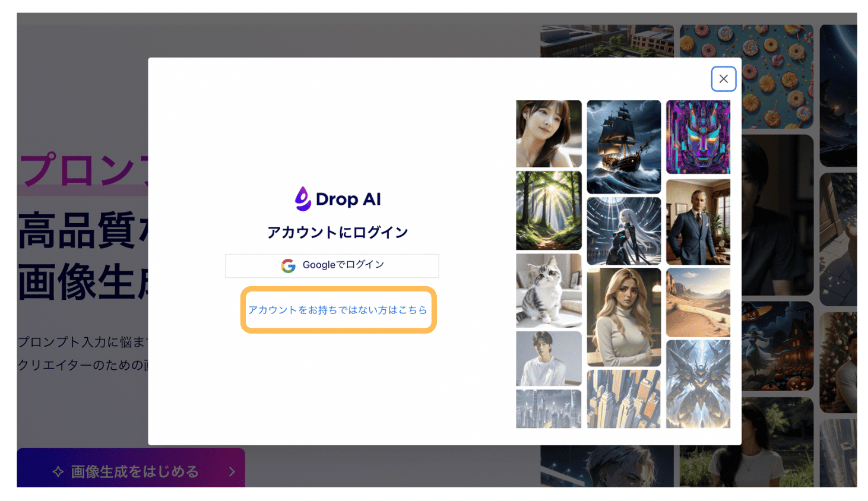Click the Google G icon

tap(289, 265)
